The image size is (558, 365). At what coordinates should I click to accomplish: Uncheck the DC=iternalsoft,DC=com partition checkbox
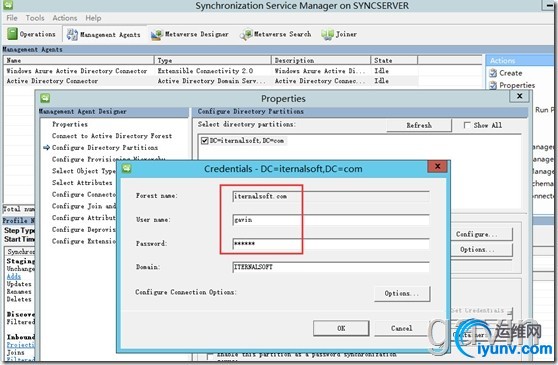pyautogui.click(x=205, y=141)
